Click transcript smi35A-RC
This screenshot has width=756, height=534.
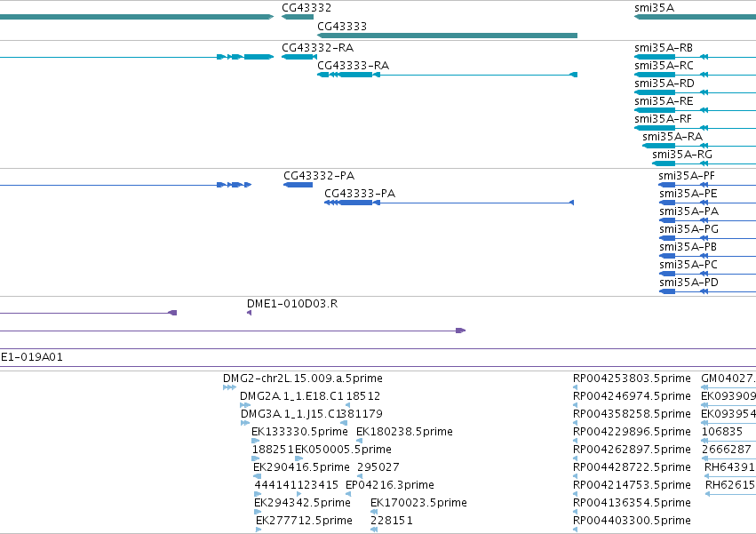pyautogui.click(x=664, y=66)
